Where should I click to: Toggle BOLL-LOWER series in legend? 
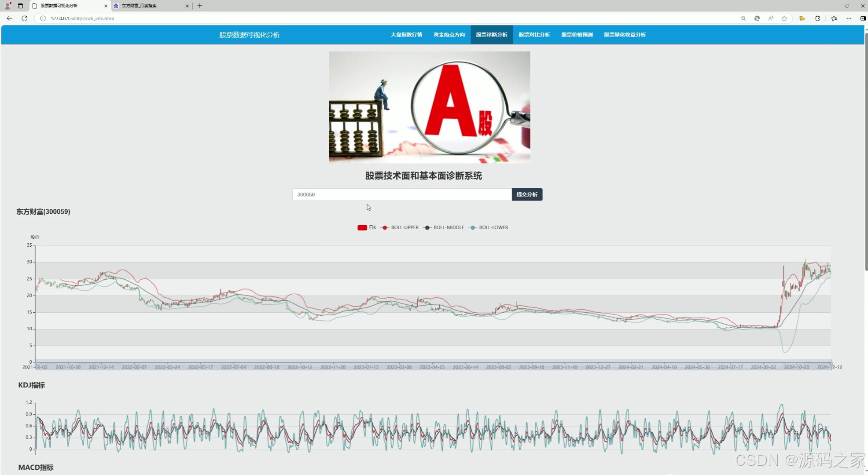click(x=489, y=227)
